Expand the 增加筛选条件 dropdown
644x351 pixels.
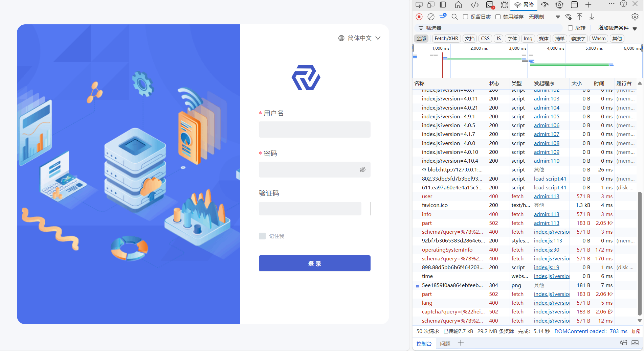click(617, 28)
